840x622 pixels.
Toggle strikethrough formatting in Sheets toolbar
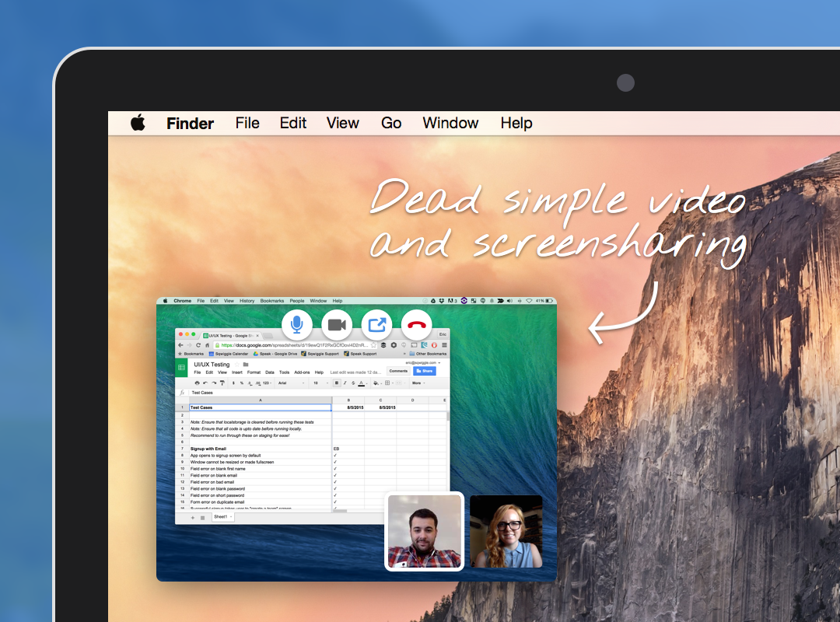[x=354, y=383]
